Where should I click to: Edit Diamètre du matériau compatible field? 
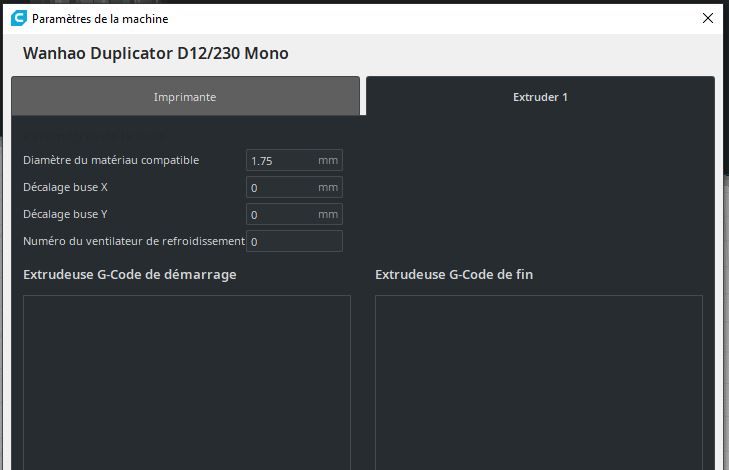[294, 160]
